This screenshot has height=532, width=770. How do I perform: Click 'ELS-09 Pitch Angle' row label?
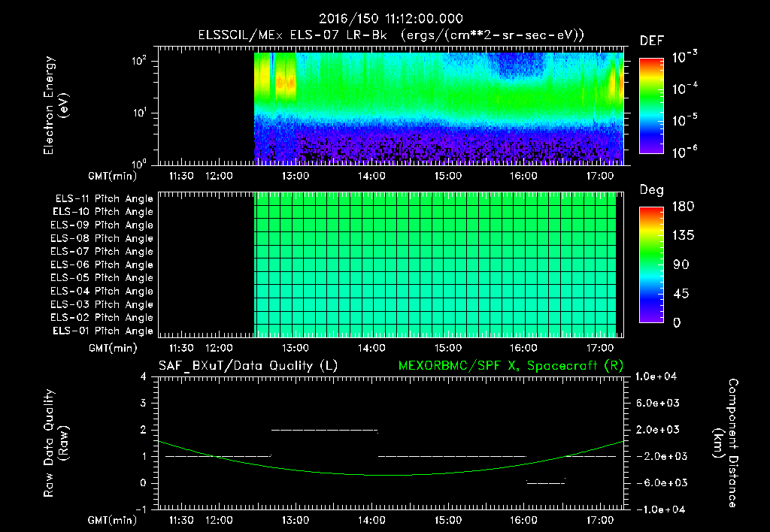click(102, 225)
